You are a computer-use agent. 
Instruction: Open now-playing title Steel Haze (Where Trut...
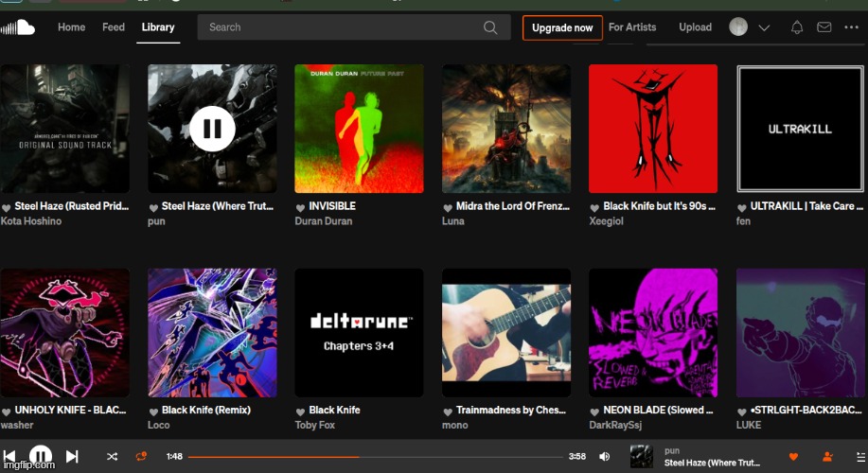[712, 463]
